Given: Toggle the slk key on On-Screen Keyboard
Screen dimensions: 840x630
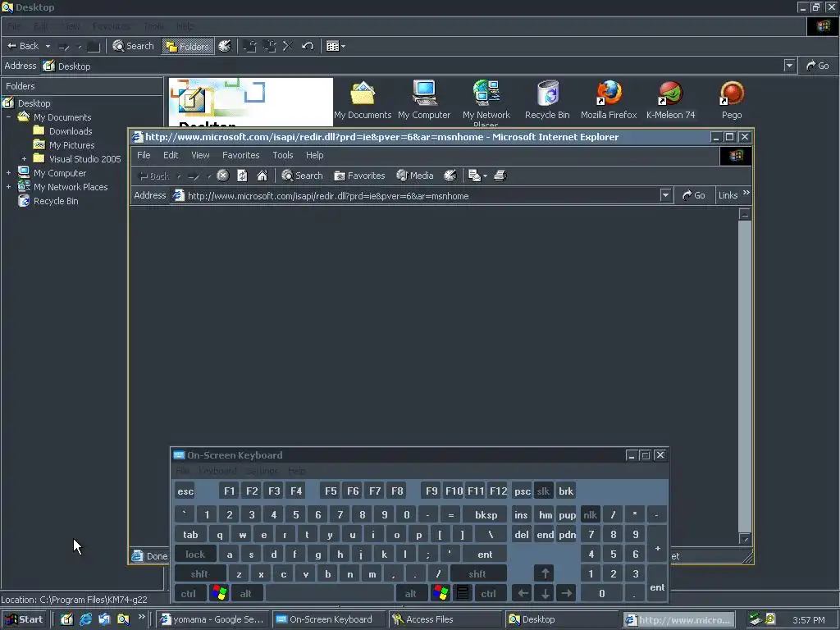Looking at the screenshot, I should 543,491.
